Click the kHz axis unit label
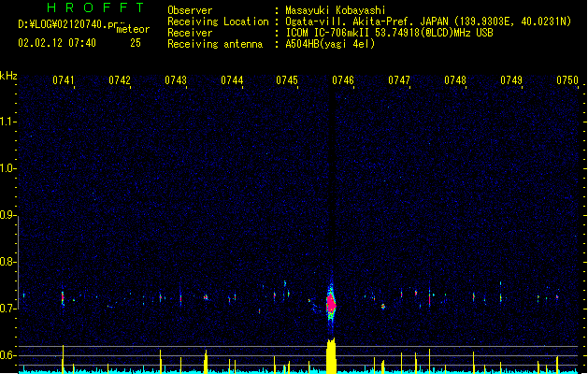Image resolution: width=588 pixels, height=374 pixels. point(8,76)
